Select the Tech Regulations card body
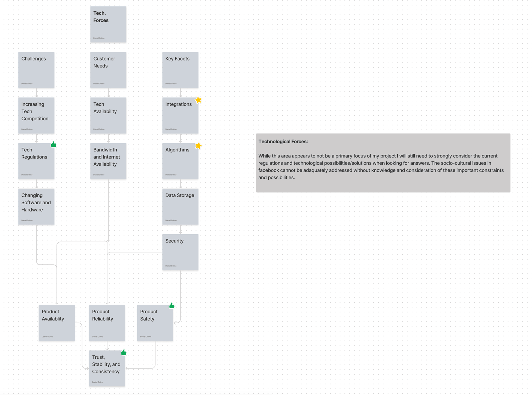Viewport: 532px width, 395px height. click(36, 161)
